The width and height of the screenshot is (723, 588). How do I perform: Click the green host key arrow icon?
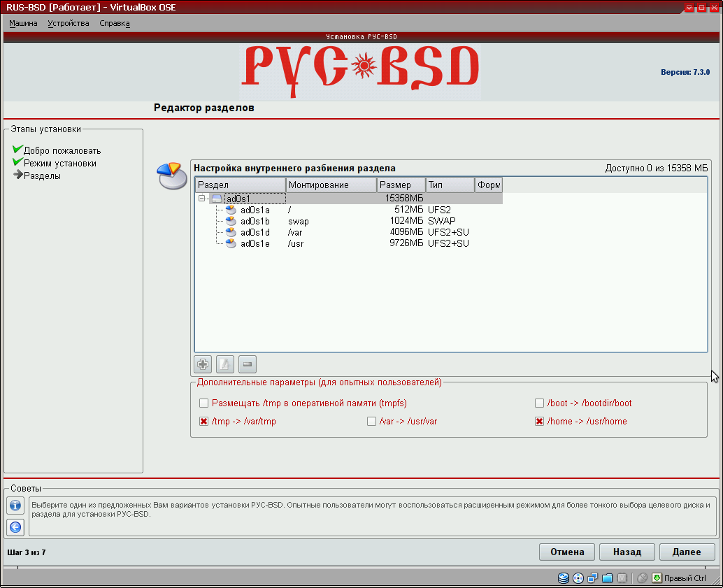tap(657, 578)
